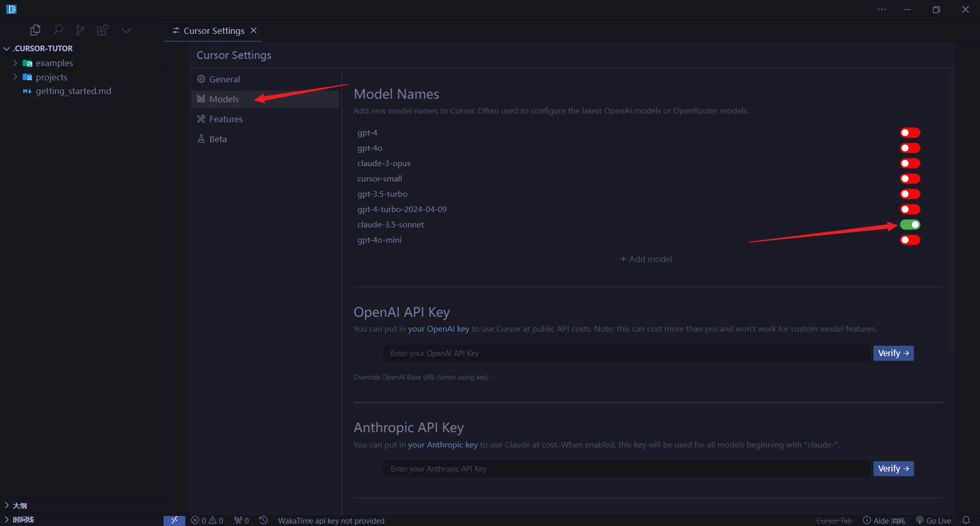This screenshot has height=526, width=980.
Task: Disable the claude-3.5-sonnet toggle
Action: click(910, 224)
